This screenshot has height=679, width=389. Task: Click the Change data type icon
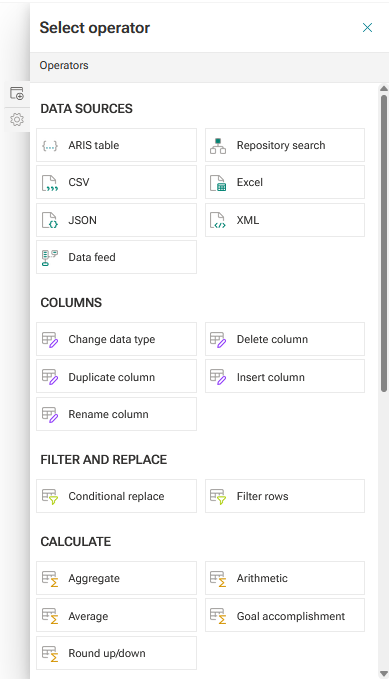(50, 340)
